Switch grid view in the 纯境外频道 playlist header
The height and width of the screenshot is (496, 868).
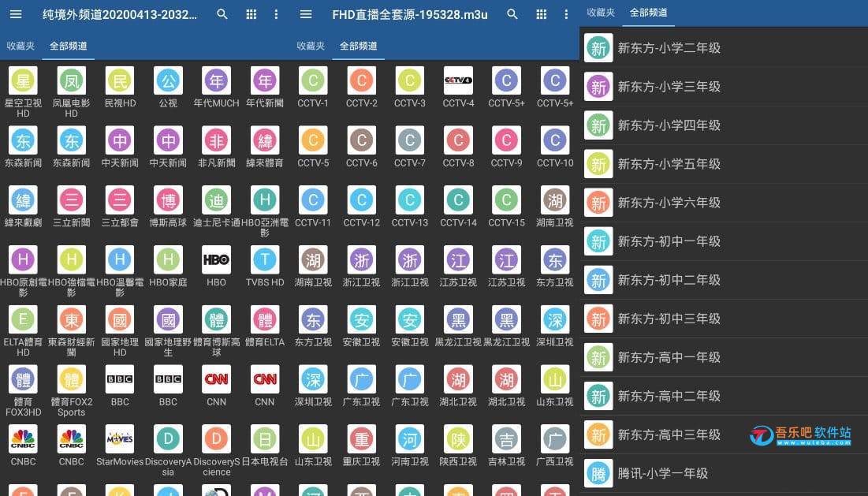(x=251, y=14)
